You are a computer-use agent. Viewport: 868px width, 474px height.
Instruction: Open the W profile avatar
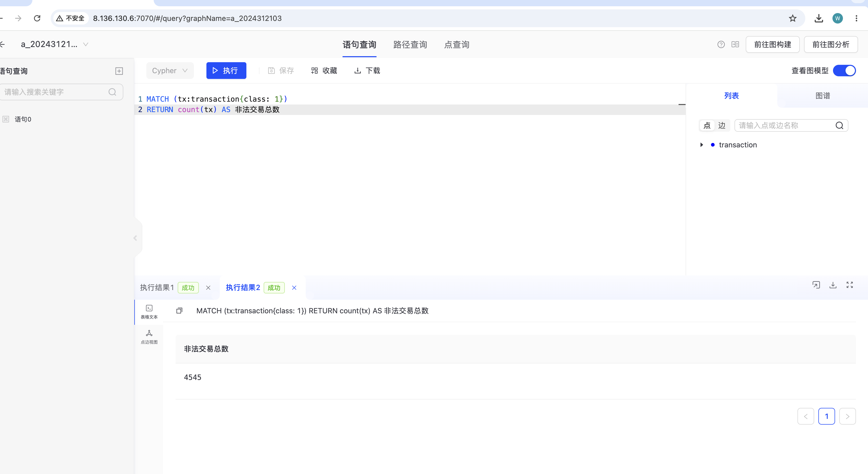coord(837,18)
